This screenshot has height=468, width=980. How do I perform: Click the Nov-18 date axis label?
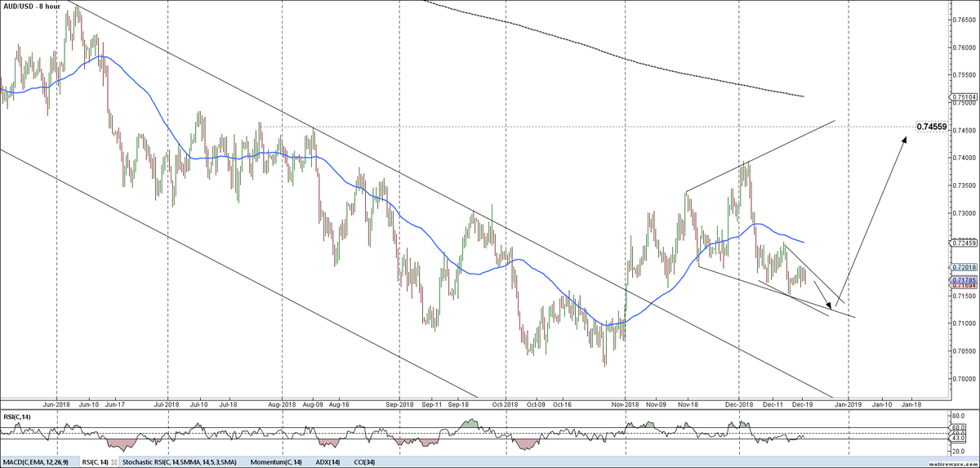click(x=686, y=403)
